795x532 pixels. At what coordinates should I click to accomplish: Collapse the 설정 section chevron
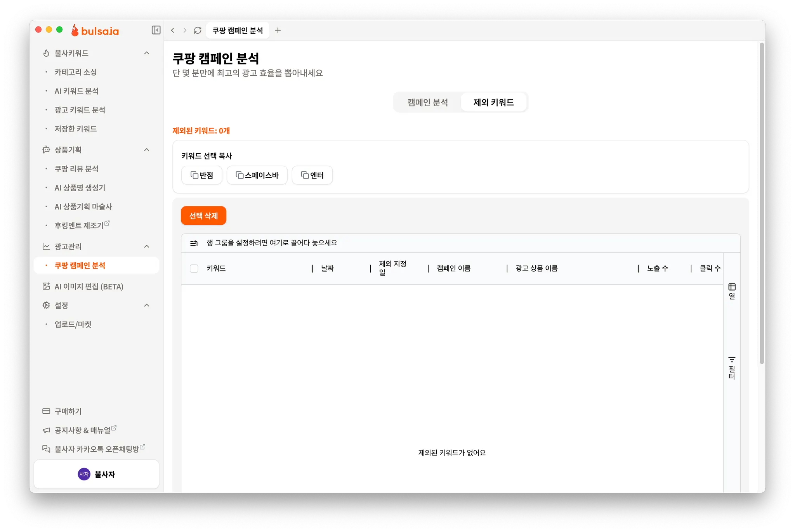tap(147, 305)
